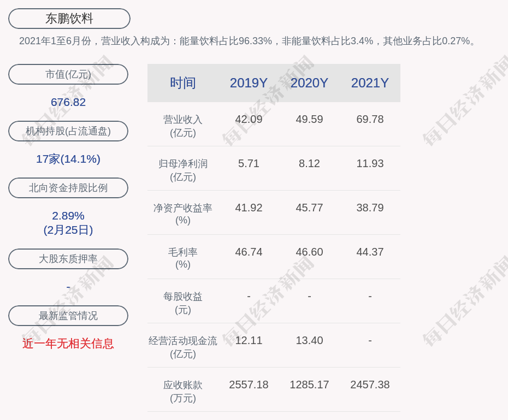This screenshot has height=420, width=508.
Task: Click the 归母净利润(亿元) row label
Action: [183, 170]
